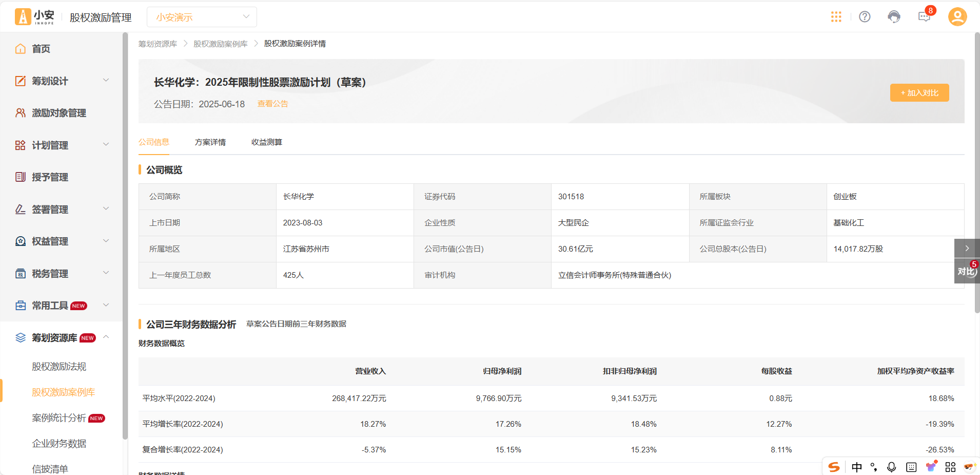Expand the 计划管理 menu chevron
Viewport: 980px width, 475px height.
coord(106,144)
